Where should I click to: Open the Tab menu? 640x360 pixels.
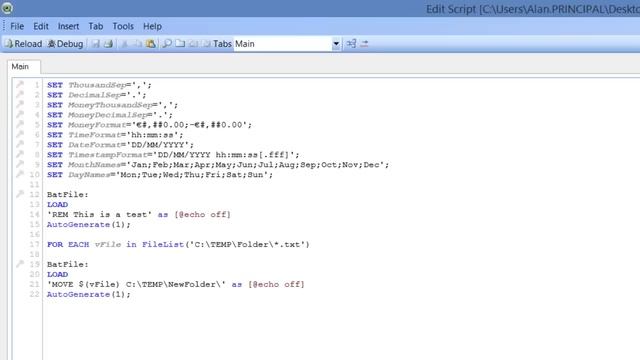pyautogui.click(x=96, y=26)
